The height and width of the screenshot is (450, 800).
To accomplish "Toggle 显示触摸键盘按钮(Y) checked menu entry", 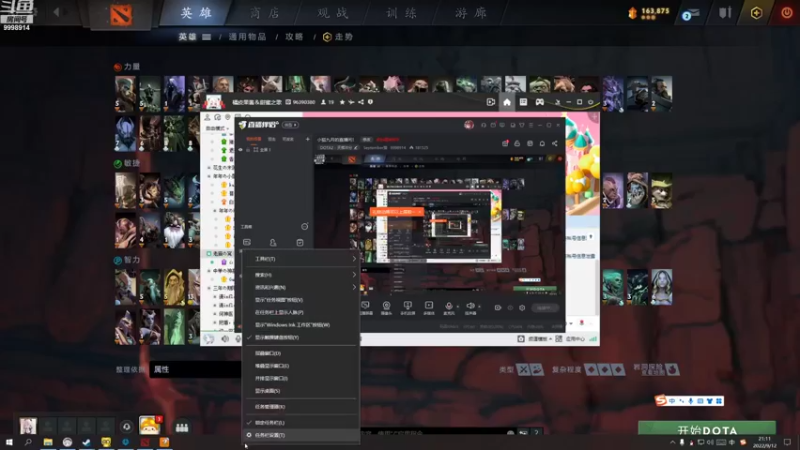I will click(300, 337).
